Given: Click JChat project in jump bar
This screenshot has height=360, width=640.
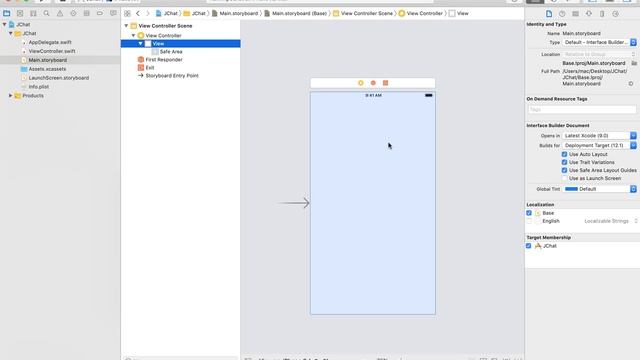Looking at the screenshot, I should point(167,13).
